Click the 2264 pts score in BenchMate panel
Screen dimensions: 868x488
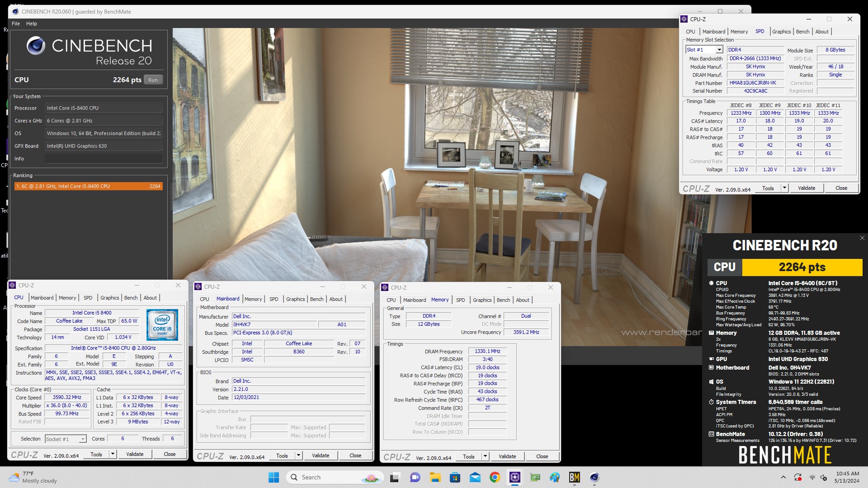coord(802,267)
